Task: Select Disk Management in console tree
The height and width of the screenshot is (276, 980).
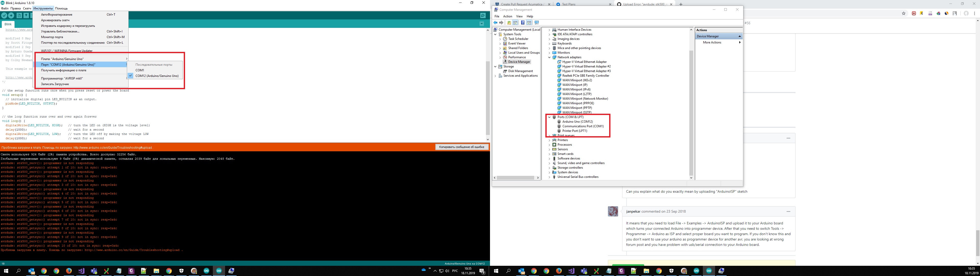Action: pos(520,71)
